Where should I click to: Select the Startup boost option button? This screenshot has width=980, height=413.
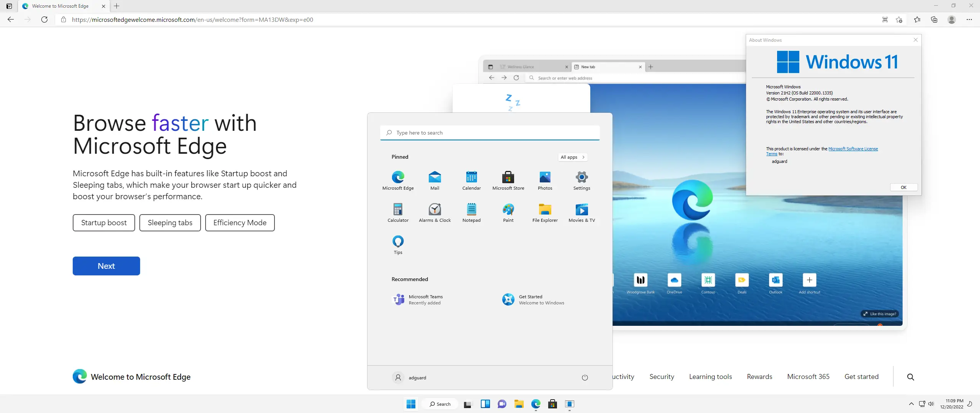pos(104,223)
